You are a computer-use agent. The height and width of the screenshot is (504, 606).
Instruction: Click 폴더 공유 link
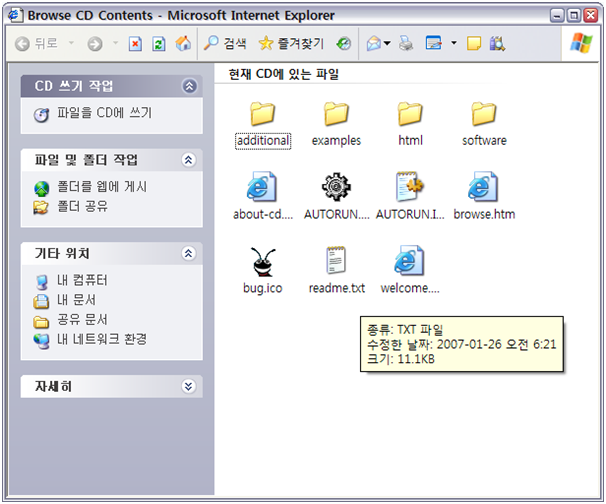(82, 206)
